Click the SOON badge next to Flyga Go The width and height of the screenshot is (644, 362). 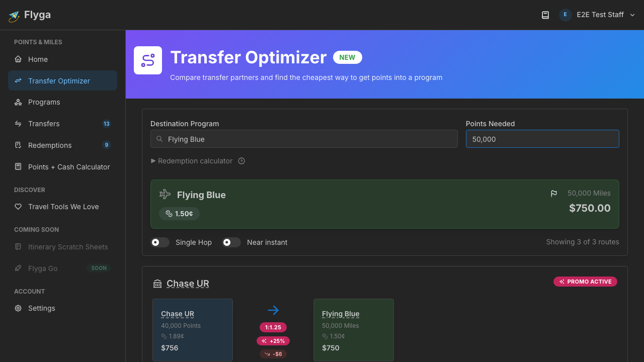(x=99, y=268)
